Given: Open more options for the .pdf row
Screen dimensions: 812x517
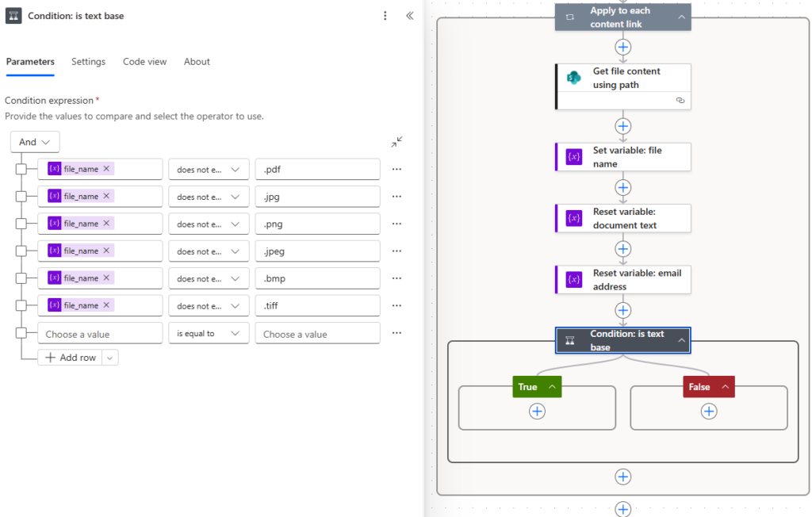Looking at the screenshot, I should pyautogui.click(x=396, y=170).
